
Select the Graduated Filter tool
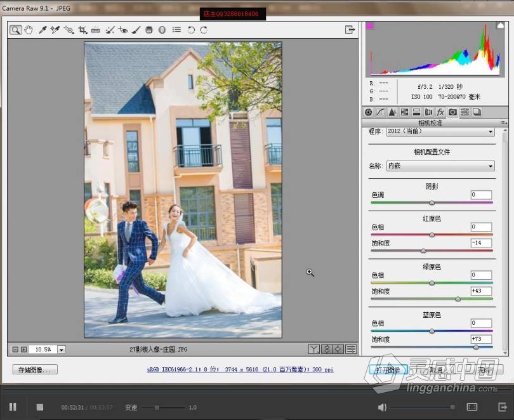[x=149, y=30]
